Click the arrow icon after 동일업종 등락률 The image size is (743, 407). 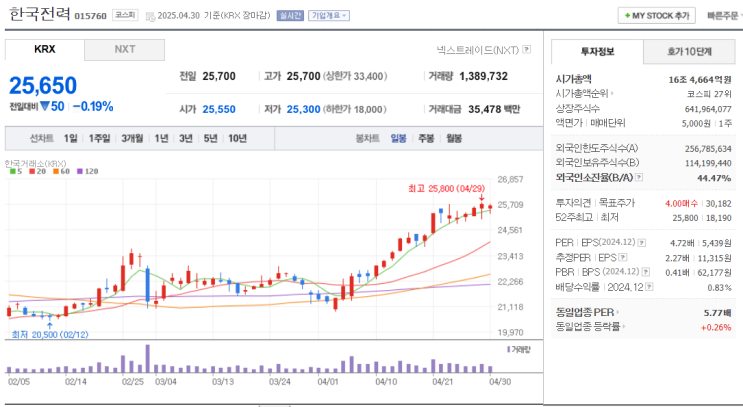coord(623,326)
